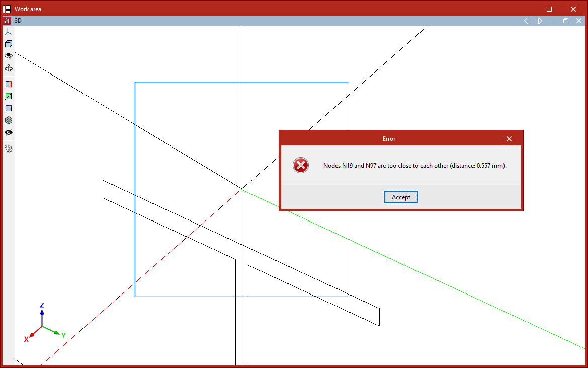Maximize the Work area window

[x=549, y=9]
